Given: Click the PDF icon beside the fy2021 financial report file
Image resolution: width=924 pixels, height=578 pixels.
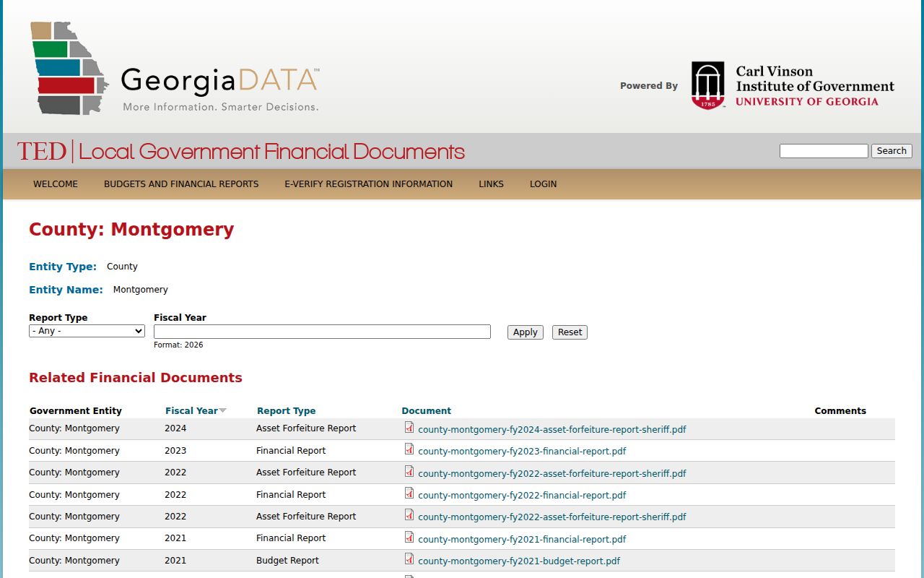Looking at the screenshot, I should [x=409, y=538].
